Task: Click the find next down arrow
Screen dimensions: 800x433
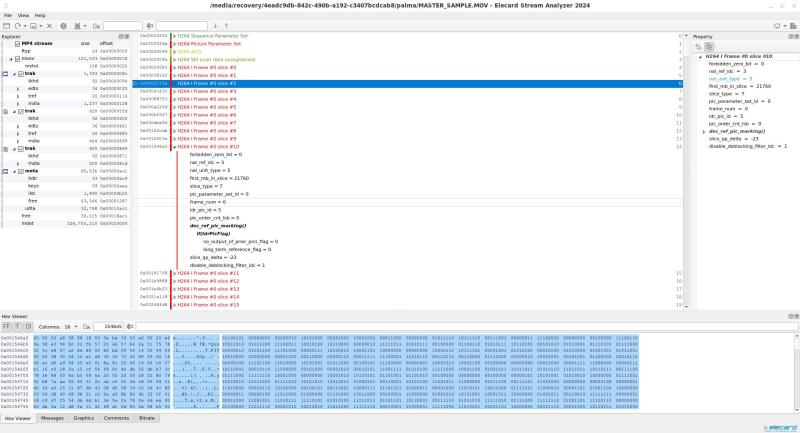Action: point(215,26)
